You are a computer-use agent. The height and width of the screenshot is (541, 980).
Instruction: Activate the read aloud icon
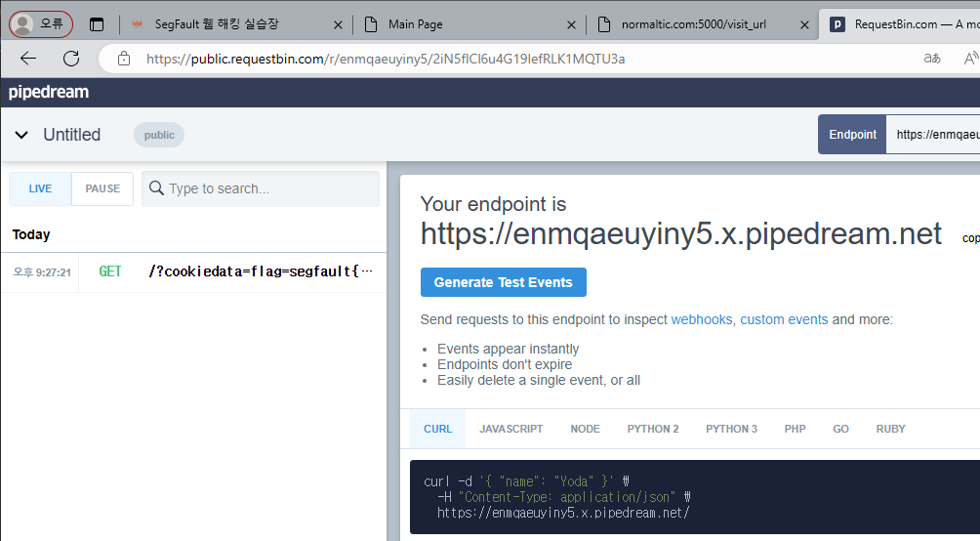[970, 59]
